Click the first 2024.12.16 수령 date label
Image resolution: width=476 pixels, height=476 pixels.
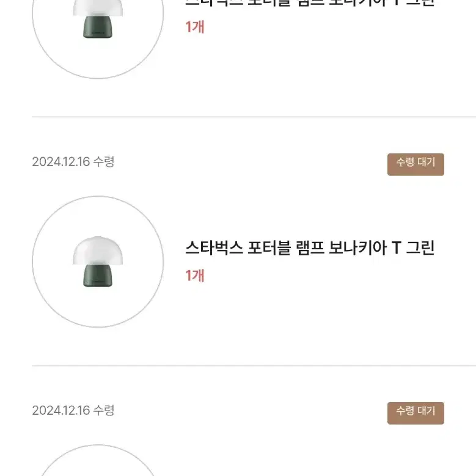pyautogui.click(x=73, y=161)
